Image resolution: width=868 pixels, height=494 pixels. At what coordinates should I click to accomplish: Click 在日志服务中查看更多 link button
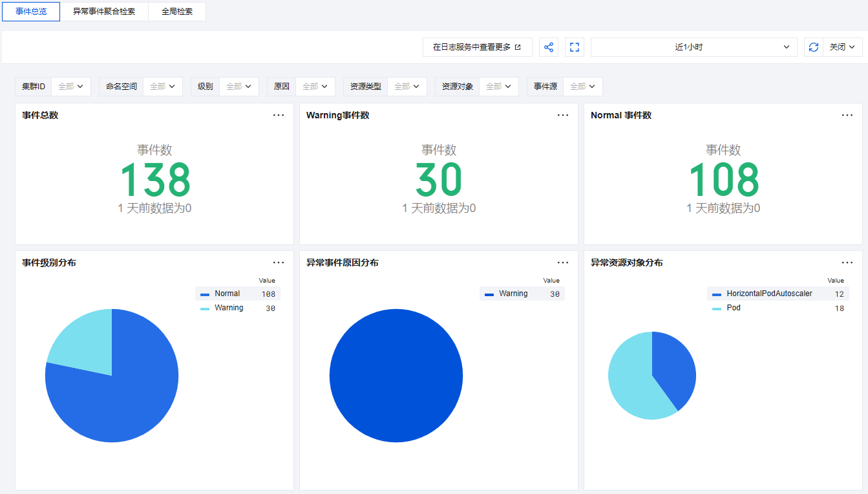[477, 47]
